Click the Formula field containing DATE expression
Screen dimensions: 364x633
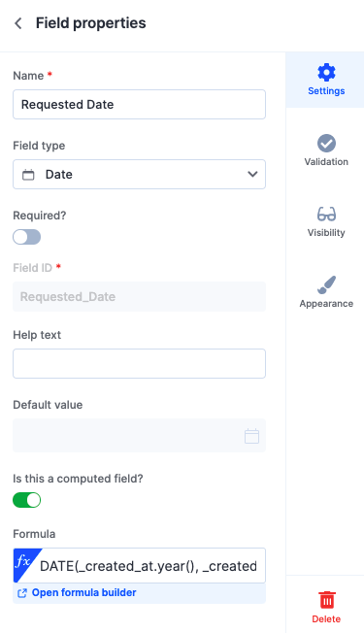point(139,566)
